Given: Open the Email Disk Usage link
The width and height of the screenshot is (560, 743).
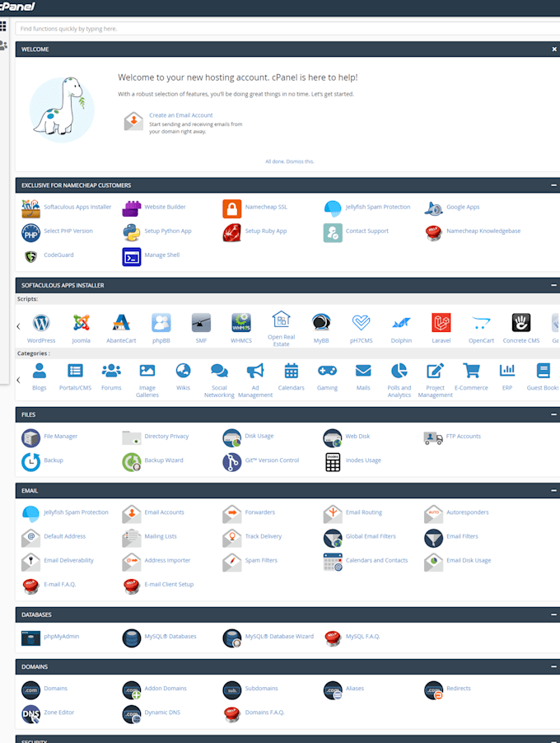Looking at the screenshot, I should coord(469,560).
